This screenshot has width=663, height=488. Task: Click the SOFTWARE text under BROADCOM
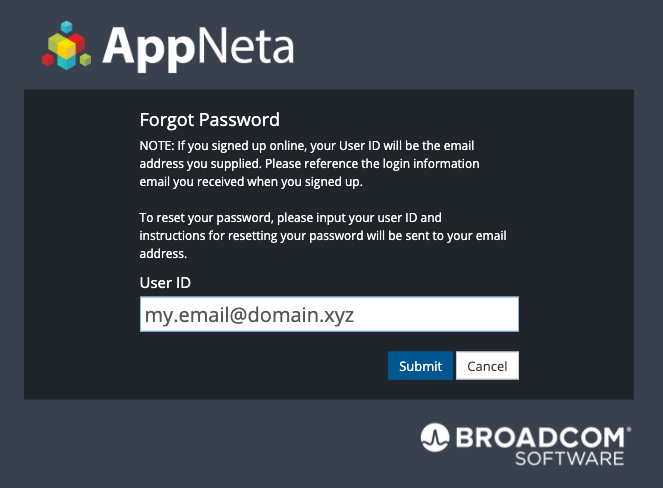569,458
